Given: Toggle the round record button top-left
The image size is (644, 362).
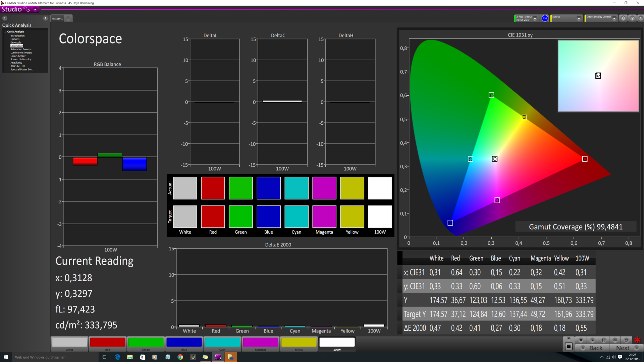Looking at the screenshot, I should [5, 18].
